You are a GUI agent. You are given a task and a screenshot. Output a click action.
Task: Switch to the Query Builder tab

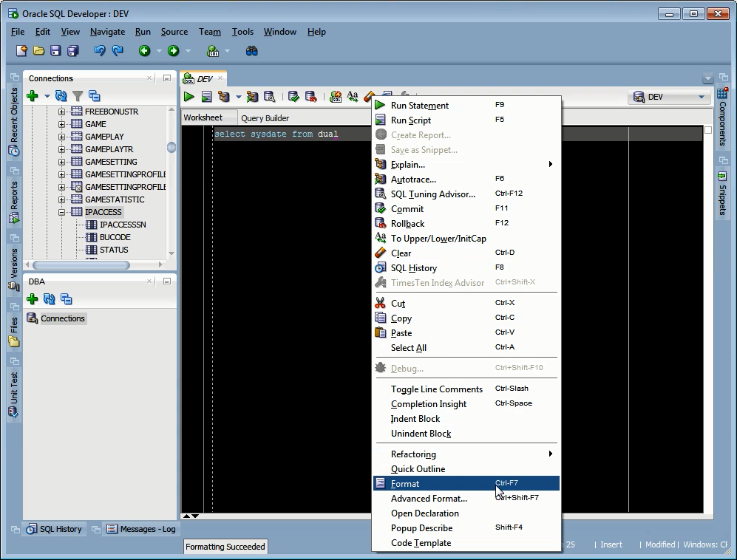tap(265, 118)
